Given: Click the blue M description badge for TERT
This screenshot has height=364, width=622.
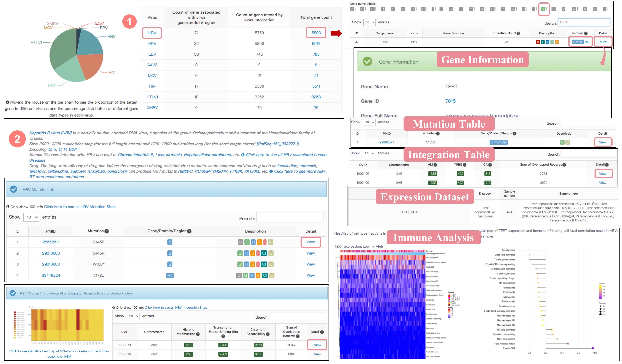Looking at the screenshot, I should coord(547,42).
